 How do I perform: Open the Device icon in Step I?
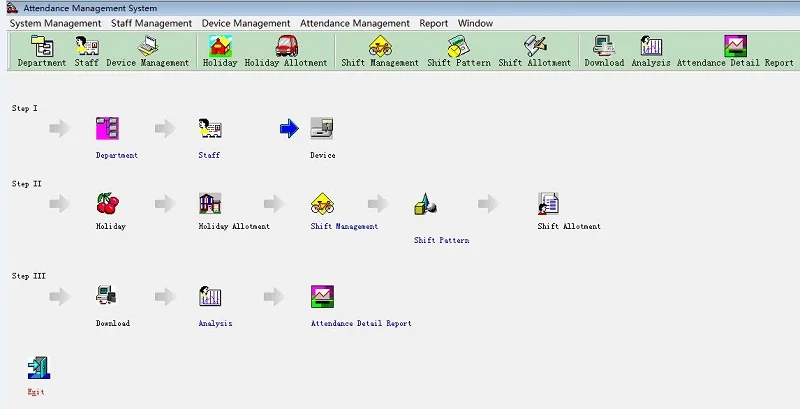coord(322,129)
